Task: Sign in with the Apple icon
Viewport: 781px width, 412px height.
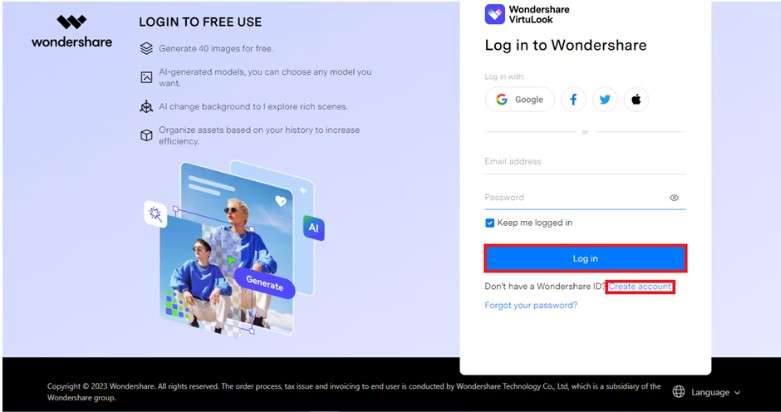Action: coord(636,100)
